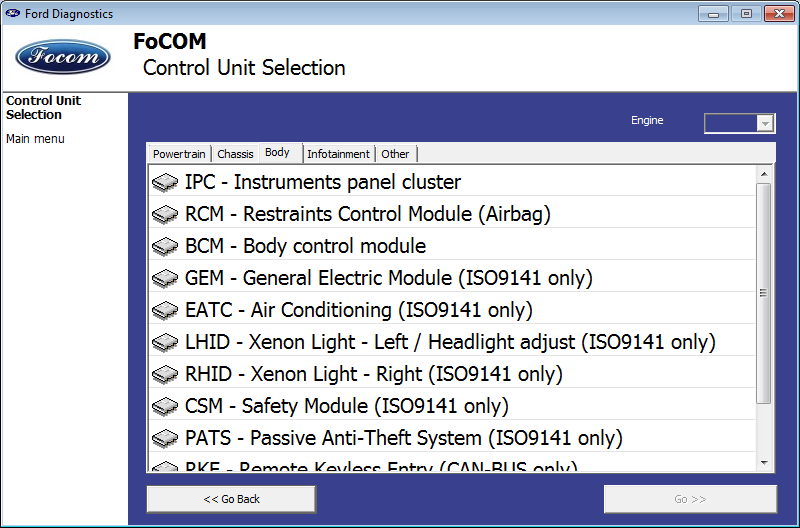Switch to the Powertrain tab
Screen dimensions: 800x528
179,154
